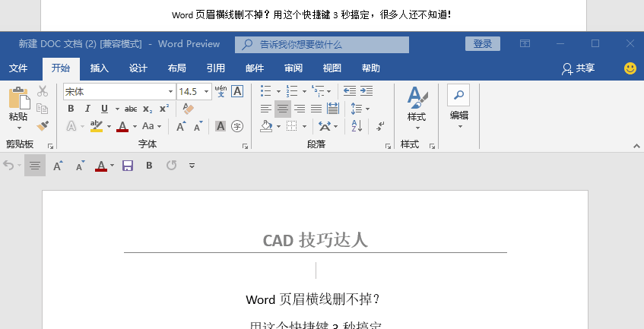Toggle show paragraph marks
The image size is (644, 329).
(x=380, y=126)
